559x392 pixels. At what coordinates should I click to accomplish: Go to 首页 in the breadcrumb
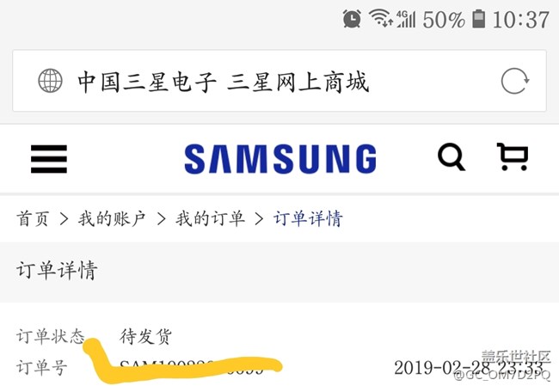pyautogui.click(x=33, y=218)
